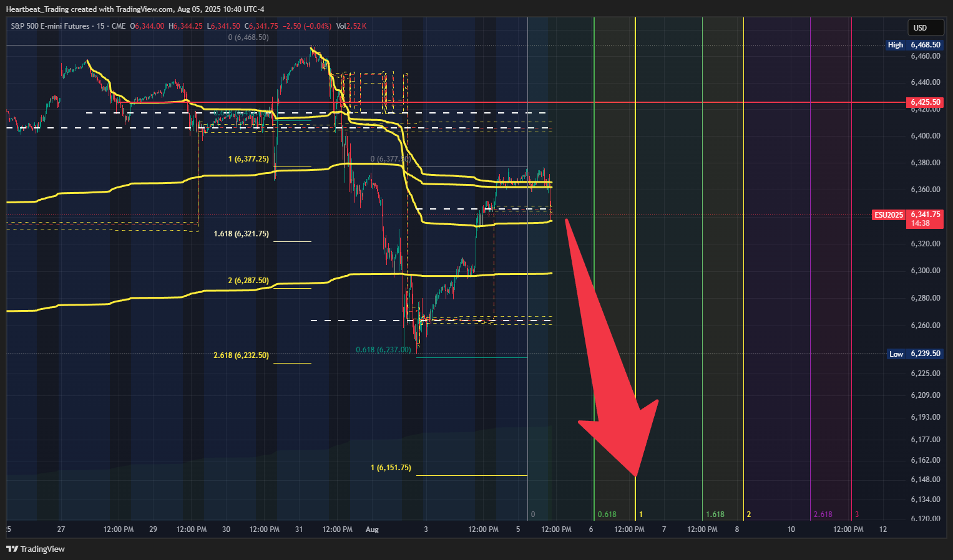Click 6,400.00 on the price scale

[925, 136]
